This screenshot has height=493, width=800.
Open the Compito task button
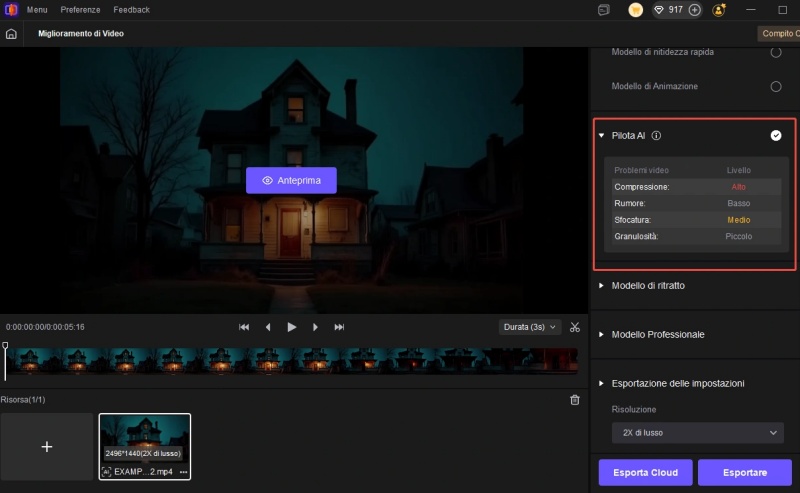pos(779,34)
